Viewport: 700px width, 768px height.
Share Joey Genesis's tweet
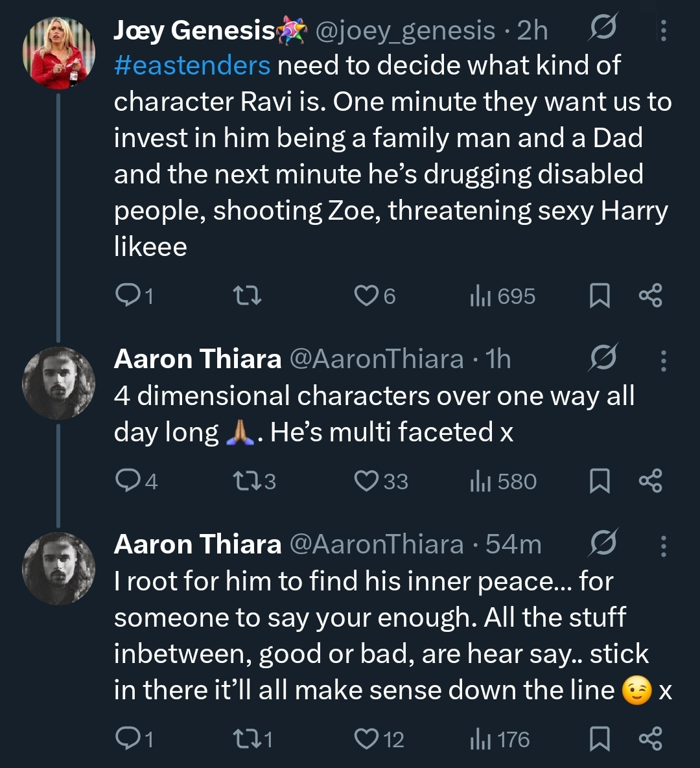[650, 296]
